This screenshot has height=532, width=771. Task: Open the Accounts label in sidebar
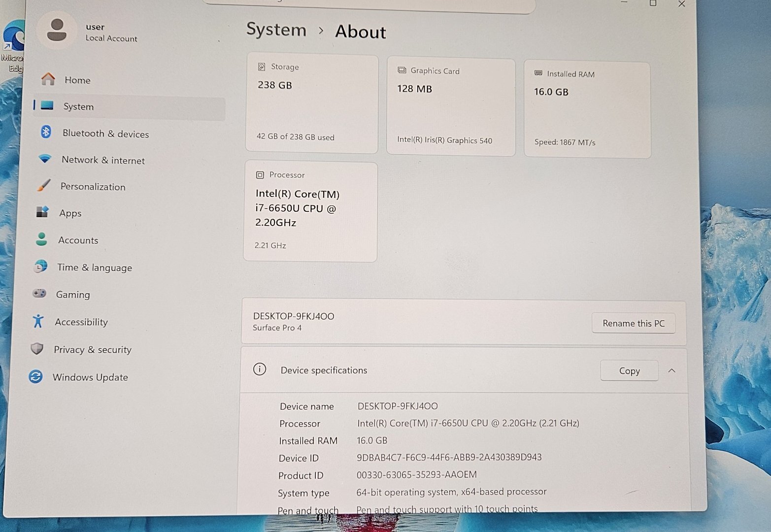point(78,240)
